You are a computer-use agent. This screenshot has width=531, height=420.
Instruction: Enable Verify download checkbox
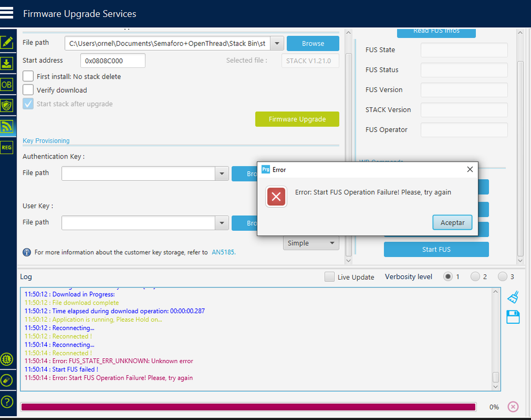click(28, 90)
